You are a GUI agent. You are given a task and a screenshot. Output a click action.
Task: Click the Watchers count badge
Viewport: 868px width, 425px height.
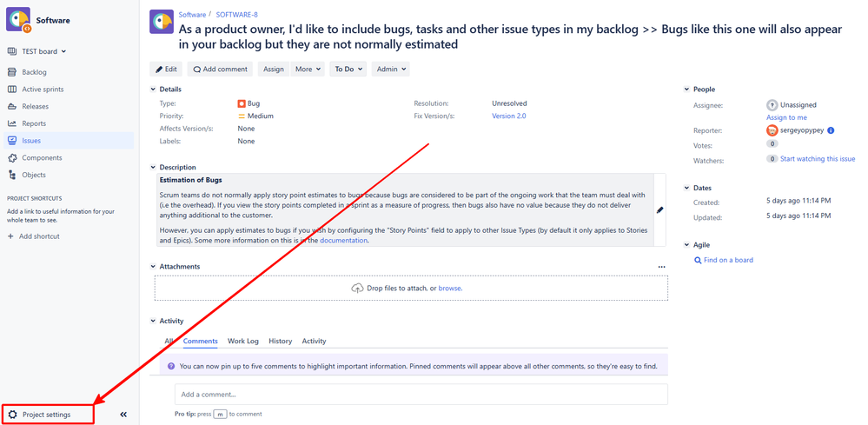click(x=772, y=159)
